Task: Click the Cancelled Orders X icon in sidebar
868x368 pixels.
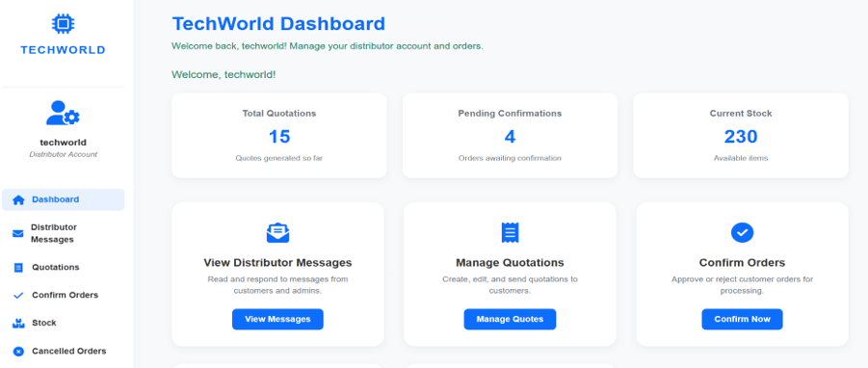Action: [18, 352]
